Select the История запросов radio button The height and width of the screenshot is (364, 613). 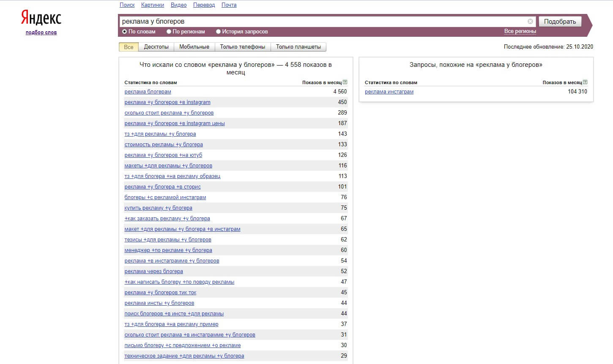coord(219,32)
